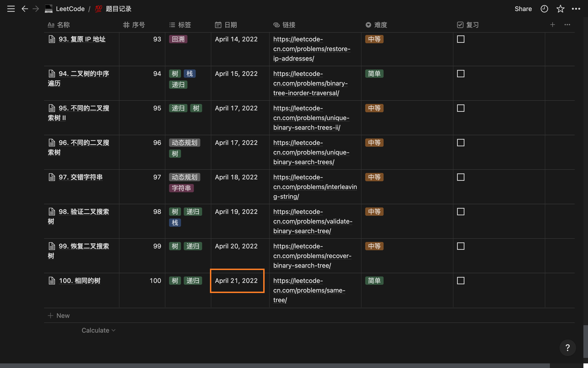This screenshot has width=588, height=368.
Task: Click the 栈 tag in row 98
Action: (x=175, y=223)
